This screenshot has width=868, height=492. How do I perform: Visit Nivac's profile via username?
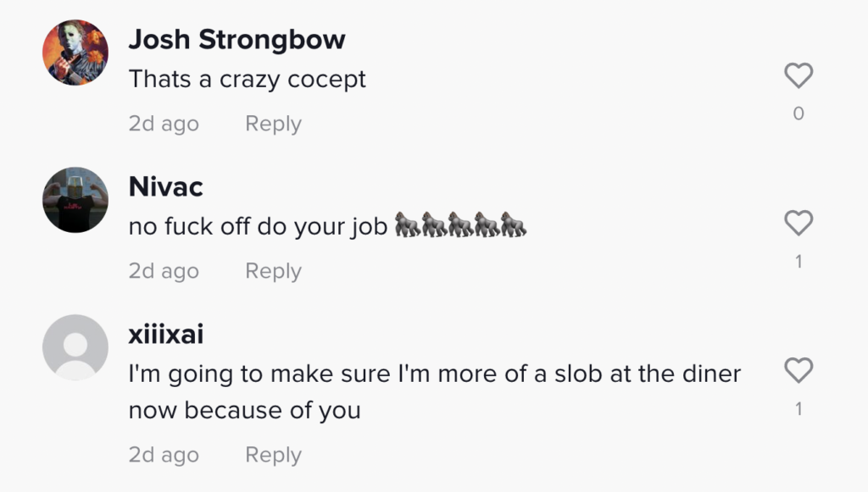[166, 186]
